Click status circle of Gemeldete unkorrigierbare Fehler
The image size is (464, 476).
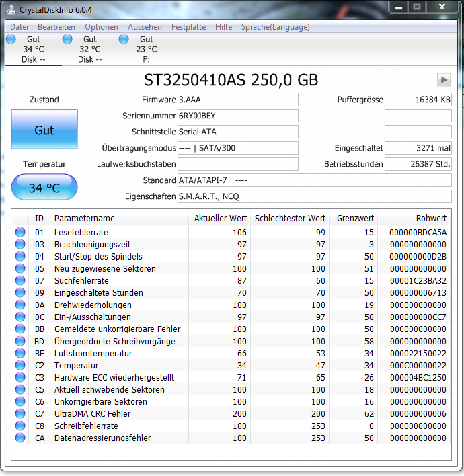tap(20, 329)
